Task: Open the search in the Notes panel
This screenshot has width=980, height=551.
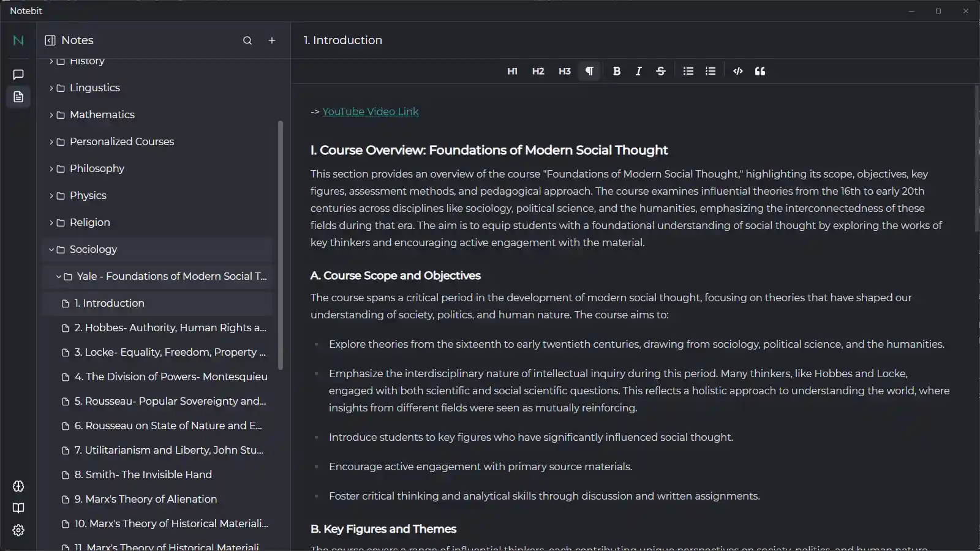Action: point(247,40)
